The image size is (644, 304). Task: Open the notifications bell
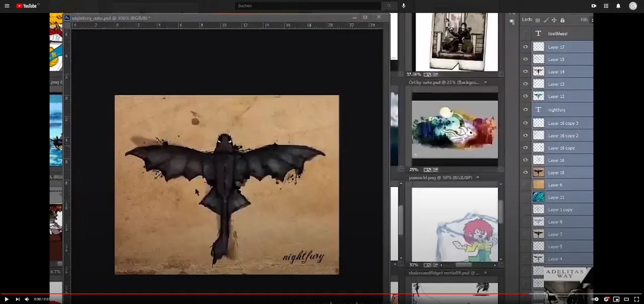click(x=618, y=6)
